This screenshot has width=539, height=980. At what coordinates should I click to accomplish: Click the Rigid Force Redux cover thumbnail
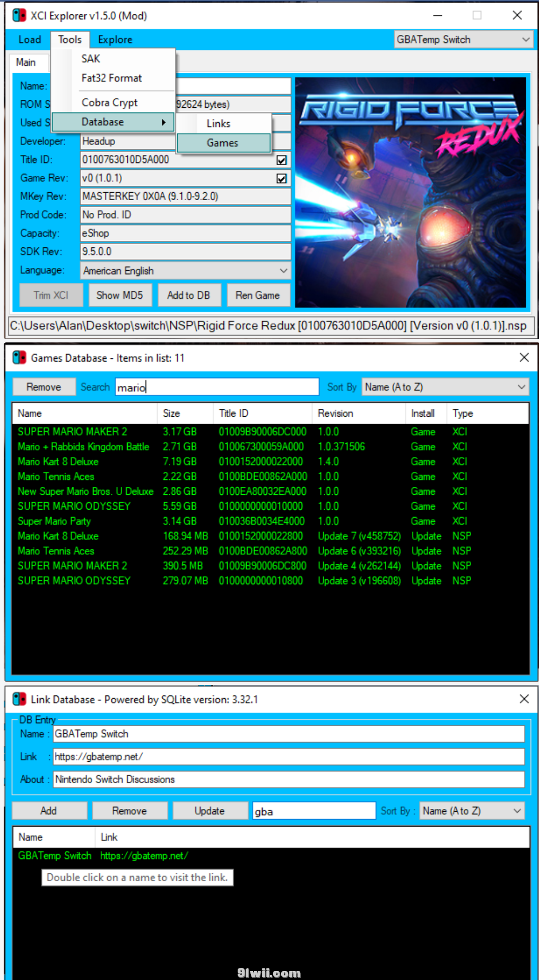click(411, 192)
